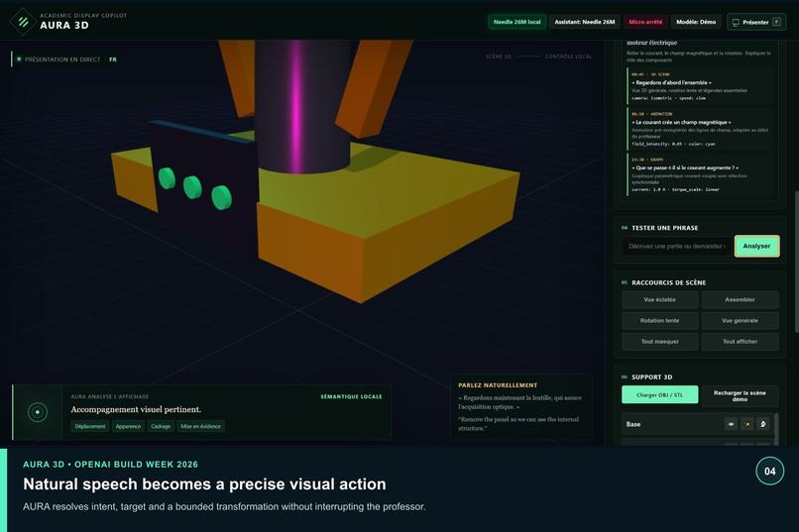Click the magenta glowing cylinder in the scene
The image size is (799, 532).
(x=300, y=107)
